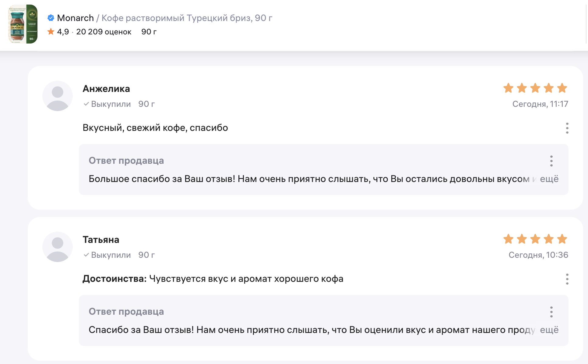Open three-dot menu for Татьяна's review

[567, 279]
